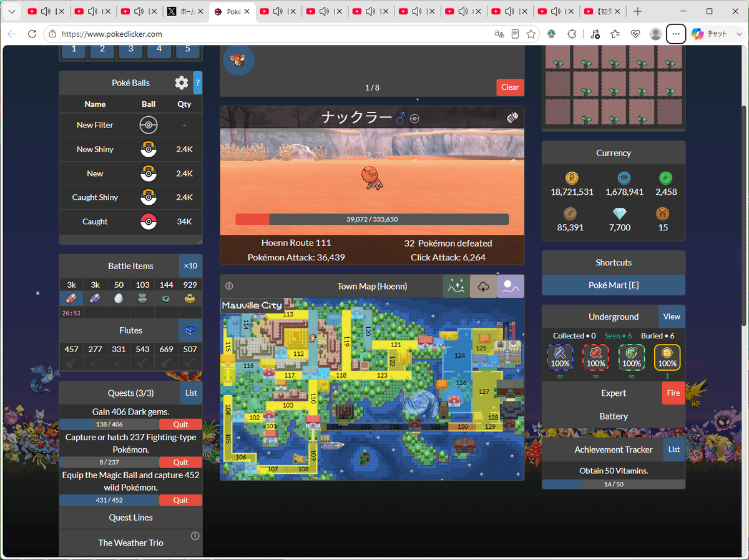Open Poké Mart [E] shortcut

click(x=614, y=285)
